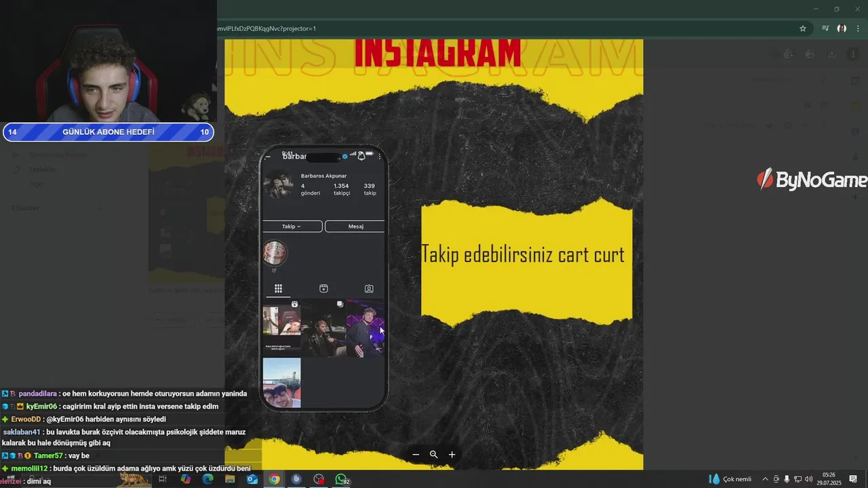Open the Chrome profile avatar

842,28
